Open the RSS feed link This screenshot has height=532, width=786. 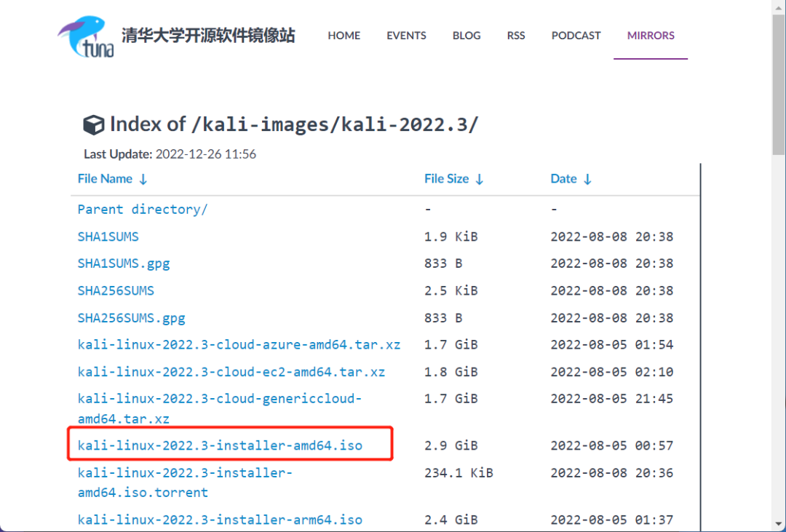coord(516,36)
